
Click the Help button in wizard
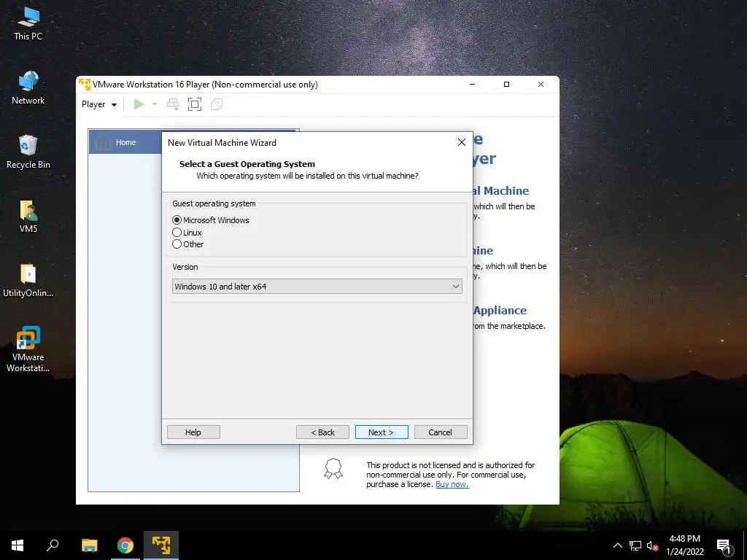tap(193, 432)
